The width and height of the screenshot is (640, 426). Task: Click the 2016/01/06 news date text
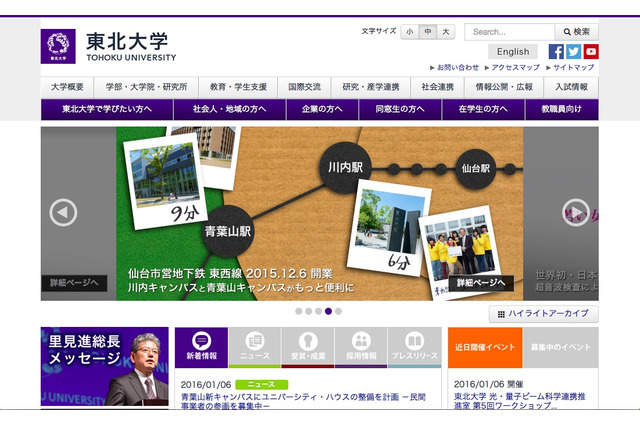pos(206,384)
